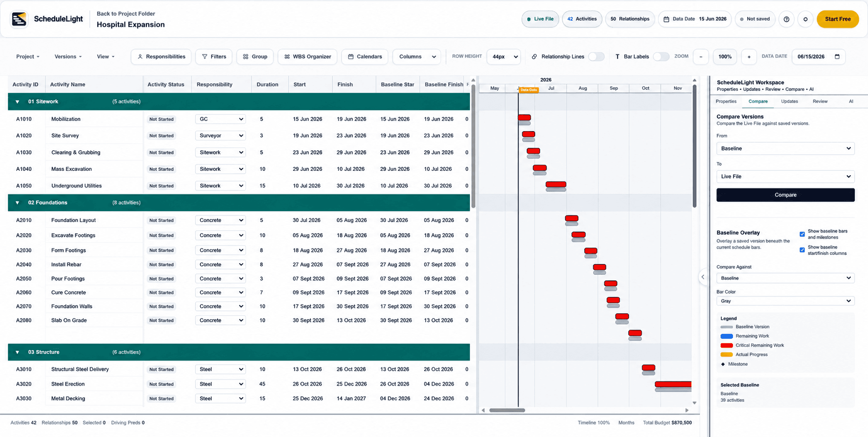
Task: Toggle the Bar Labels switch
Action: tap(661, 56)
